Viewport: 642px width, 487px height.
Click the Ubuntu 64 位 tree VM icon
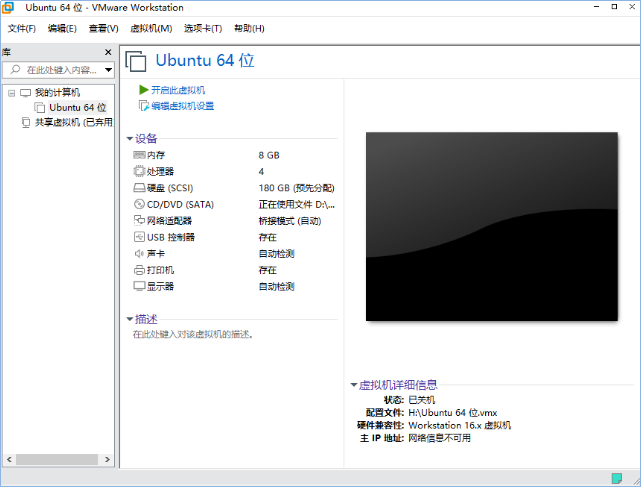pyautogui.click(x=40, y=108)
